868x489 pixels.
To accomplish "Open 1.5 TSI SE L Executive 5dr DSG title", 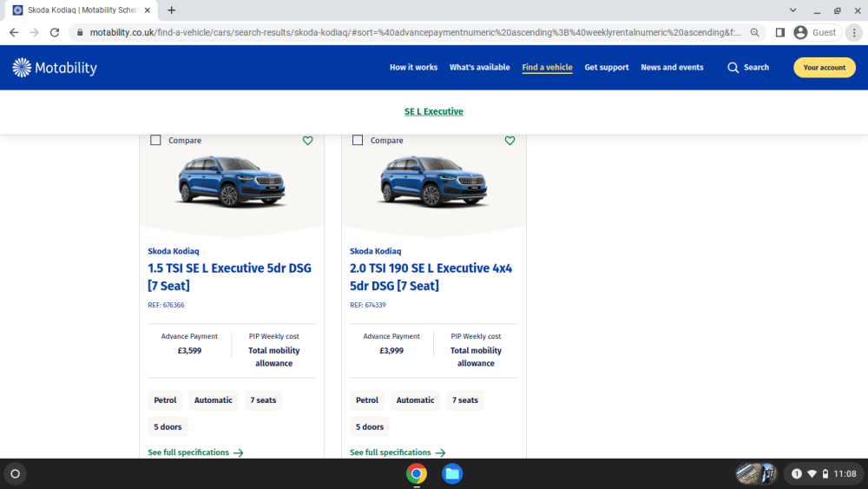I will pos(230,277).
